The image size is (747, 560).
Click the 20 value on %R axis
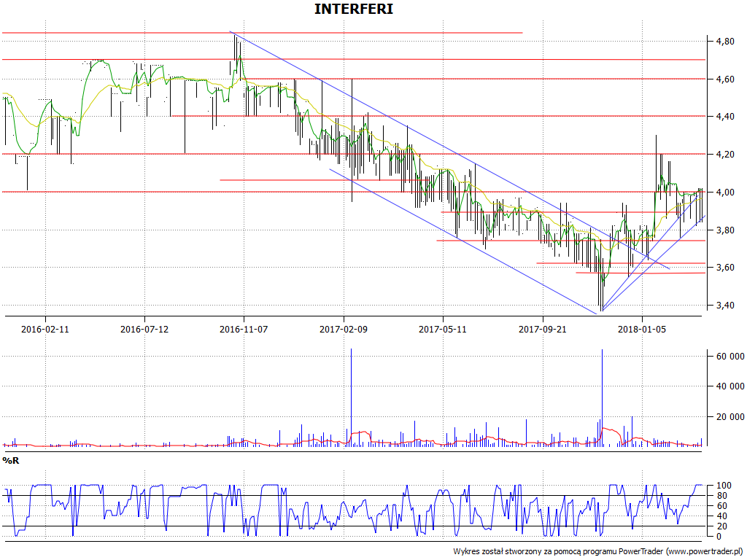[721, 526]
